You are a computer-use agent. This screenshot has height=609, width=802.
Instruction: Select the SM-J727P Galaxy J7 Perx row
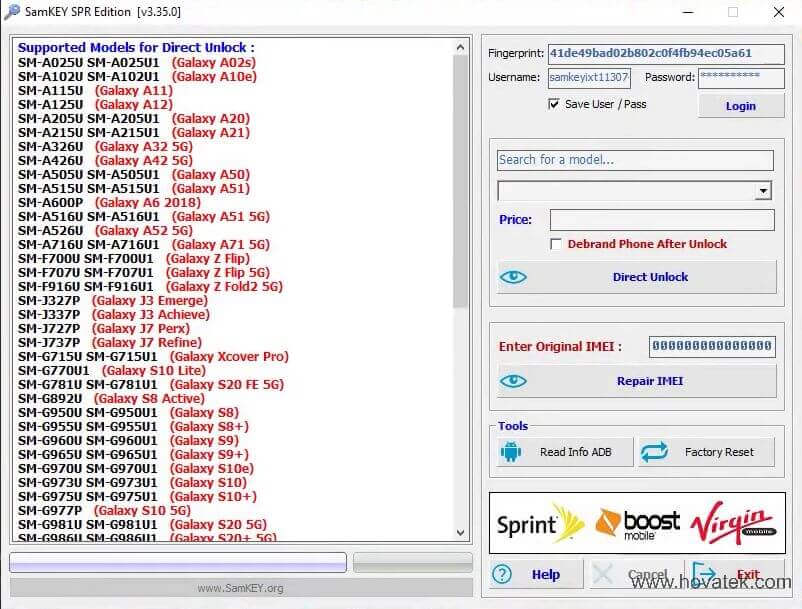104,329
